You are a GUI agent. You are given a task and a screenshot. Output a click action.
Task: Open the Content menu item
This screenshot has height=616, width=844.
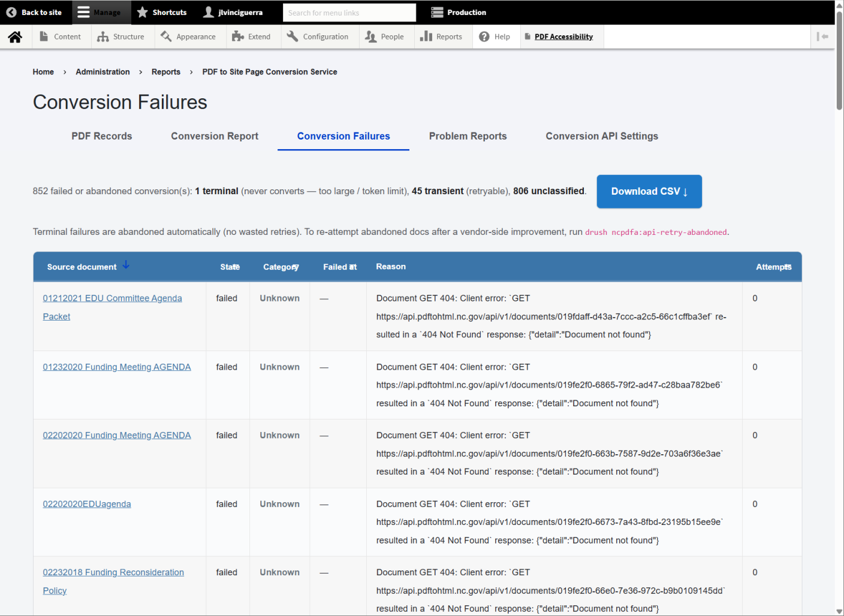click(x=61, y=37)
